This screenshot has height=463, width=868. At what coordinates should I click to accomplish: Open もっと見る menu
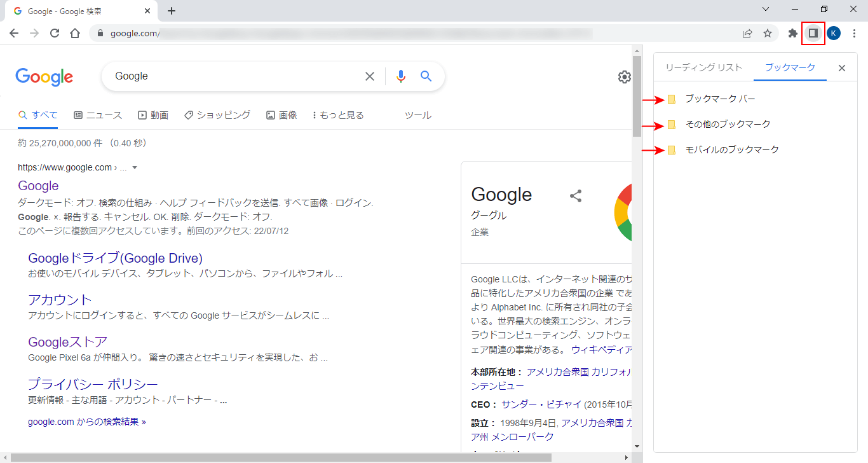click(x=338, y=115)
